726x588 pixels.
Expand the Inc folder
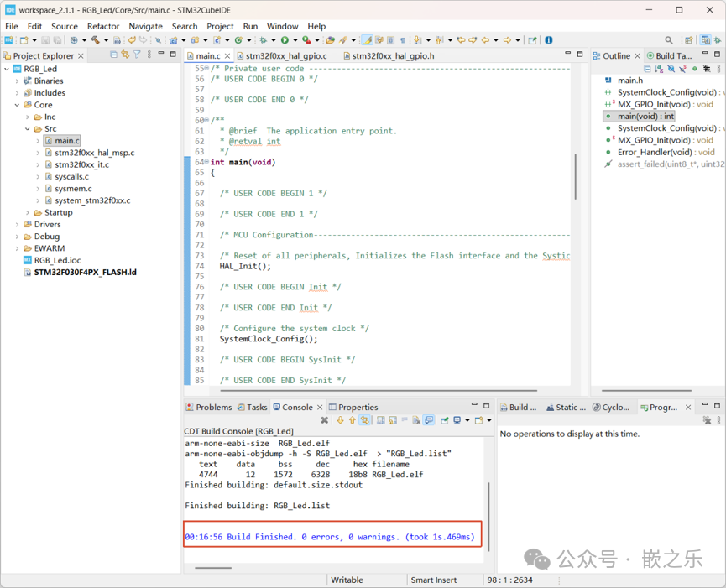(x=28, y=117)
